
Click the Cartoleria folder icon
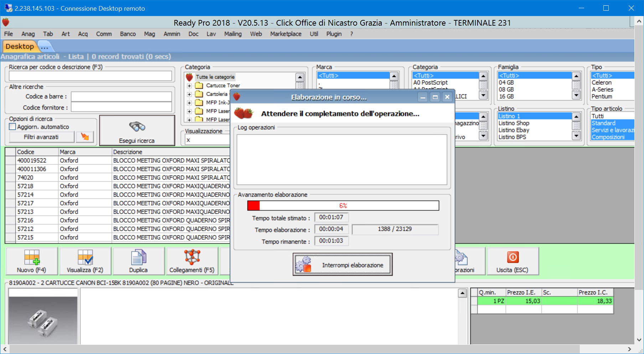(199, 94)
